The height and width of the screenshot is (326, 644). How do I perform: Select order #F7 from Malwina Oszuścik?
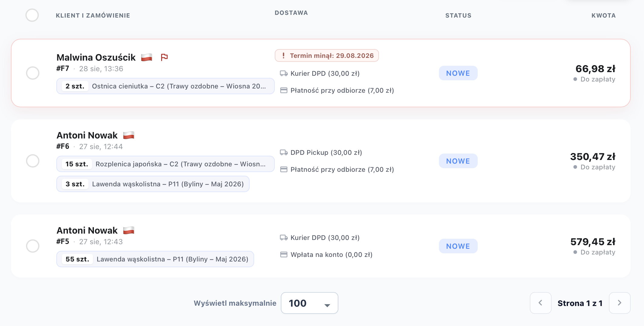33,73
